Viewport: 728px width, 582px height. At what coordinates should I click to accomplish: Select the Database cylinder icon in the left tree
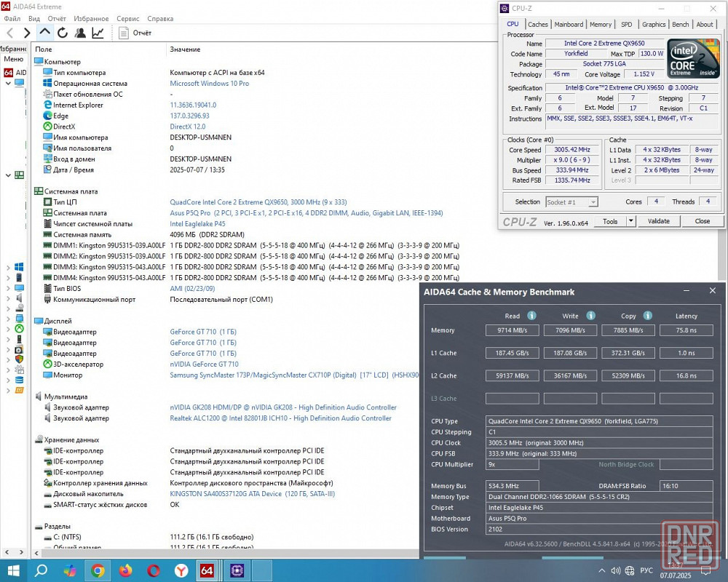19,380
